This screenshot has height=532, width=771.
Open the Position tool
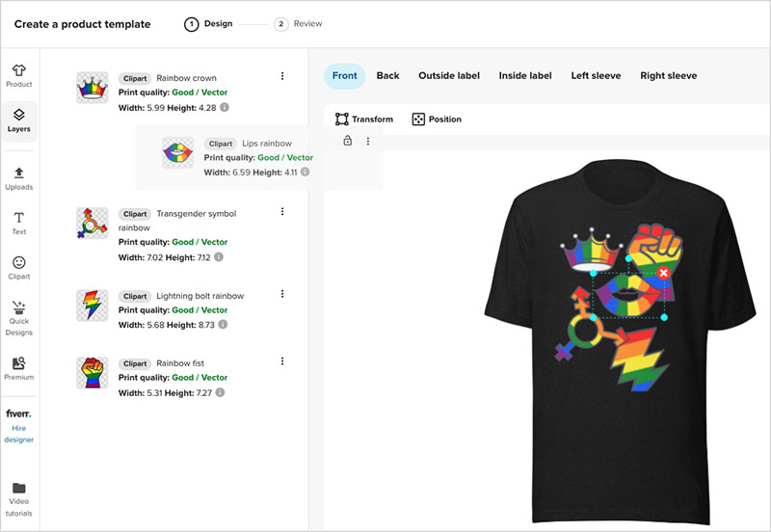pos(437,119)
